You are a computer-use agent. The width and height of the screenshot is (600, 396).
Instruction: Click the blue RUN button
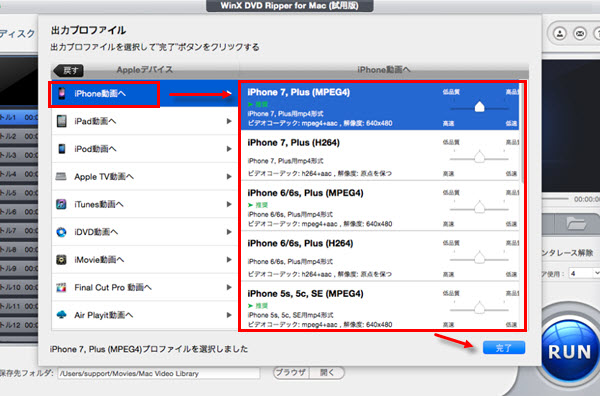coord(570,350)
